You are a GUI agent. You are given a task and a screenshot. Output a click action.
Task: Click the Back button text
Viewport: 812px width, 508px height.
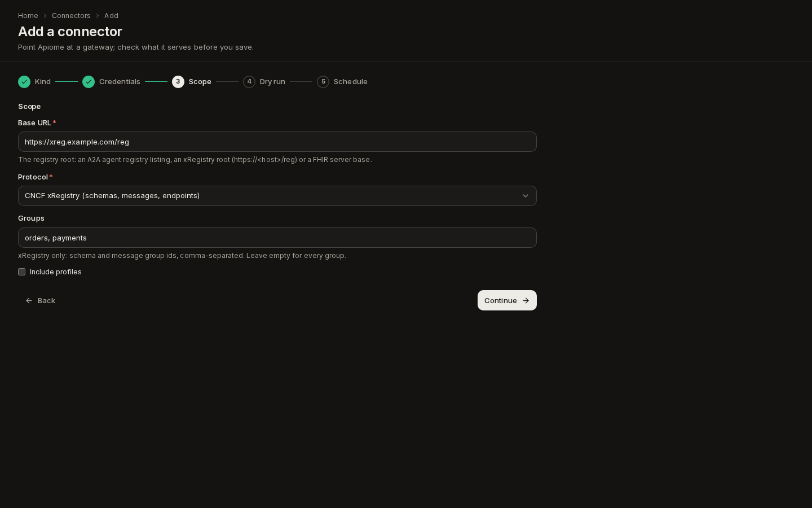(46, 301)
